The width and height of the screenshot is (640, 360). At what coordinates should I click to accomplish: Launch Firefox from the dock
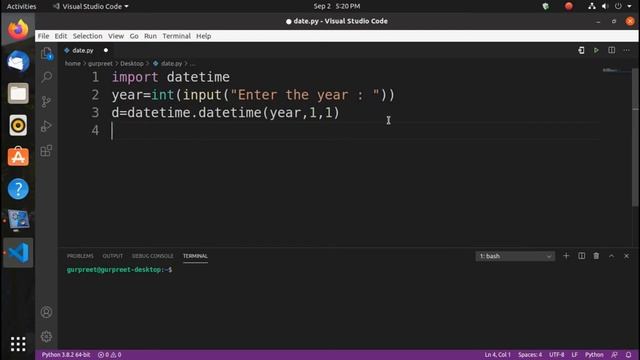18,29
